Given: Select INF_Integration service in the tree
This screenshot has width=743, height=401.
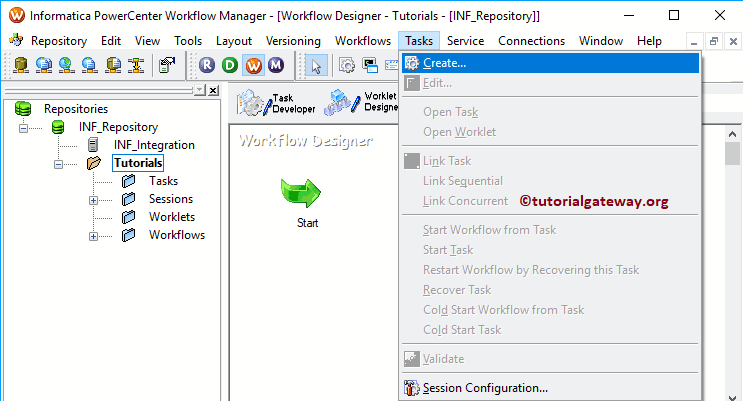Looking at the screenshot, I should tap(154, 145).
